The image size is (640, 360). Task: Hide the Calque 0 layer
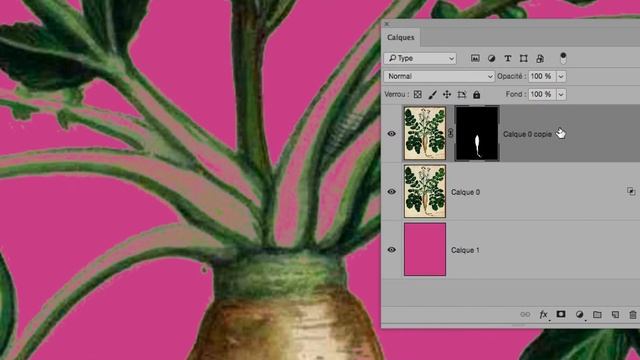click(391, 191)
